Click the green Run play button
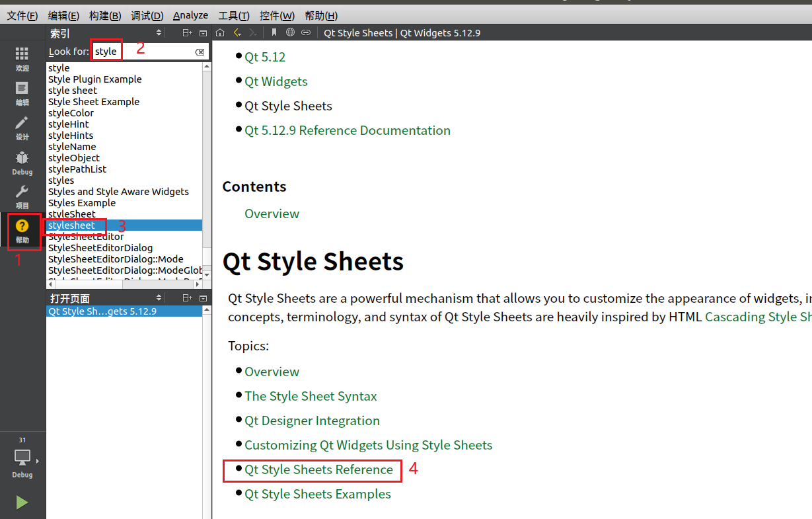The height and width of the screenshot is (519, 812). point(22,502)
